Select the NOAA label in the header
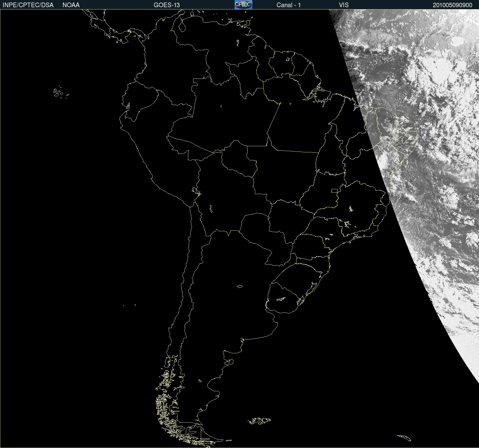Viewport: 479px width, 448px height. coord(71,5)
